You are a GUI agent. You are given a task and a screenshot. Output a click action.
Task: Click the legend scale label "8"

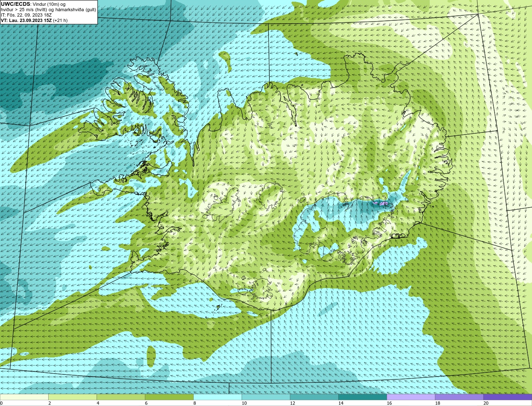coord(195,403)
